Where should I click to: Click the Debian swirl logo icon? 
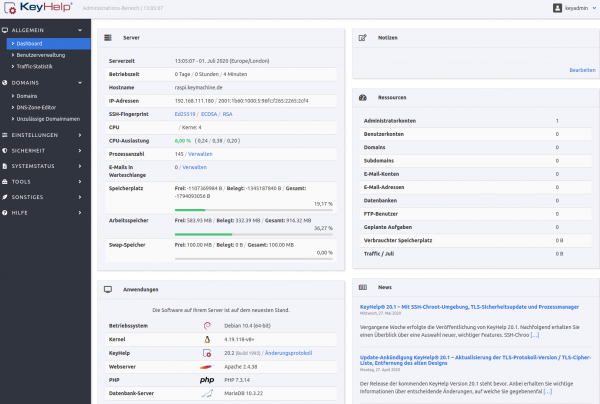tap(207, 326)
